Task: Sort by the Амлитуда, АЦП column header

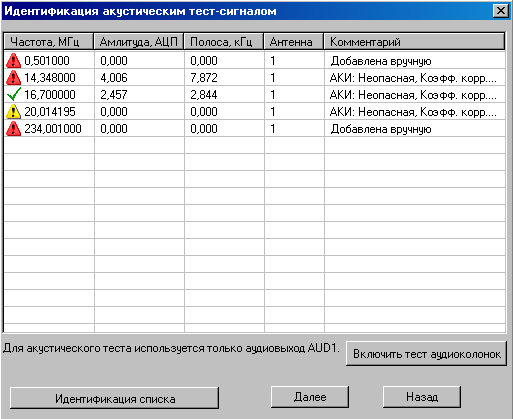Action: click(x=139, y=42)
